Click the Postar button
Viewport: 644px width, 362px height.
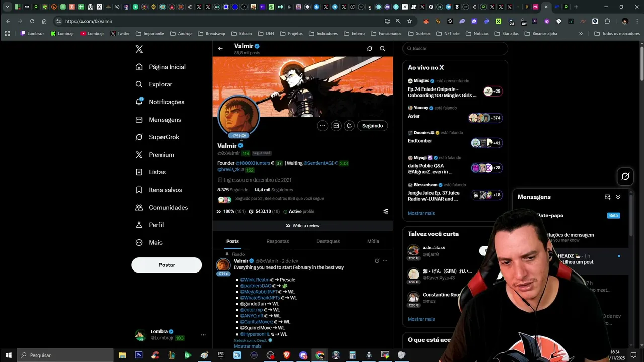coord(167,265)
